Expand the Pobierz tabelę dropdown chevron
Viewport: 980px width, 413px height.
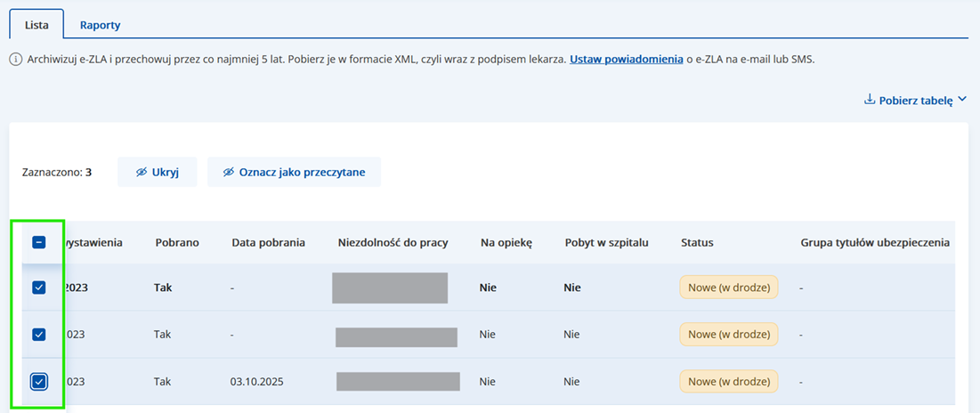coord(961,101)
